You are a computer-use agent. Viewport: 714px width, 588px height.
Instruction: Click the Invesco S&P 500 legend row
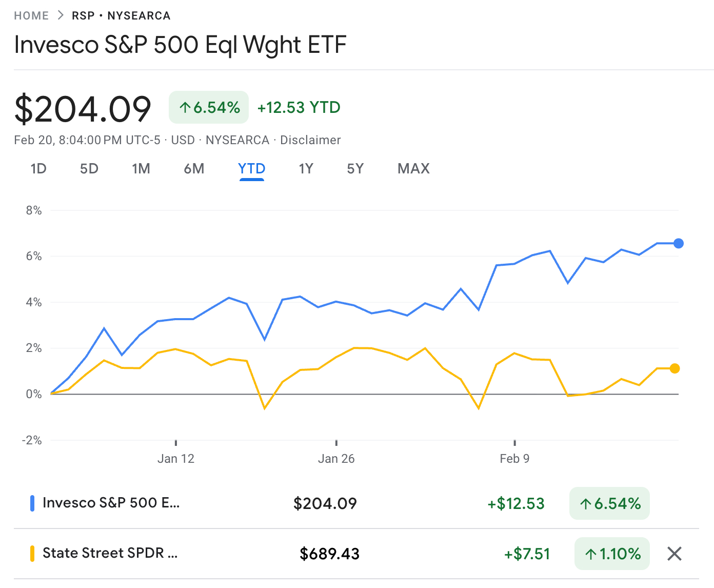point(111,503)
